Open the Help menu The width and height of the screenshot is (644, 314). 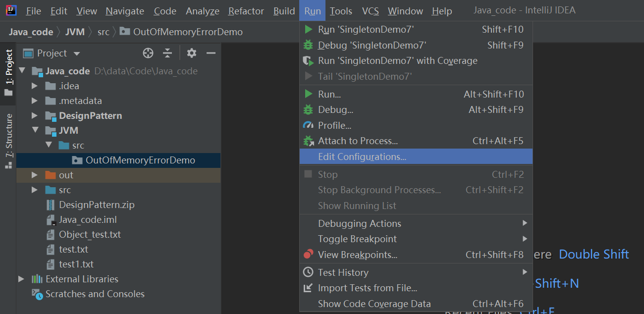(442, 10)
